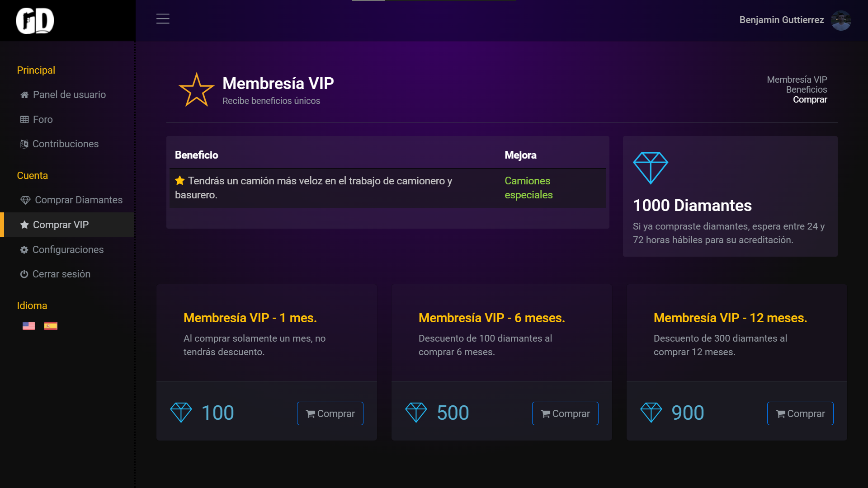Click the Benjamin Guttierrez username
Image resolution: width=868 pixels, height=488 pixels.
pos(781,20)
